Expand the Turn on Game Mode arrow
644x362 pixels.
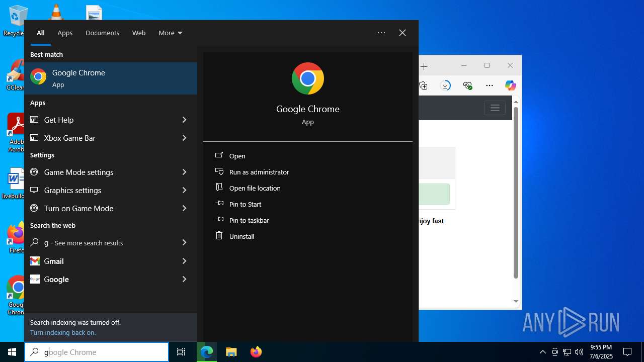tap(184, 208)
